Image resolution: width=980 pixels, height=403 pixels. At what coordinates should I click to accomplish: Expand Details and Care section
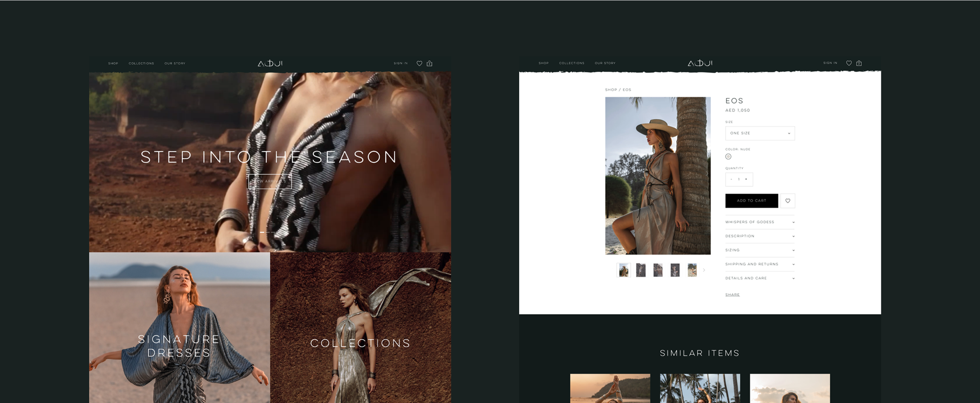(760, 278)
